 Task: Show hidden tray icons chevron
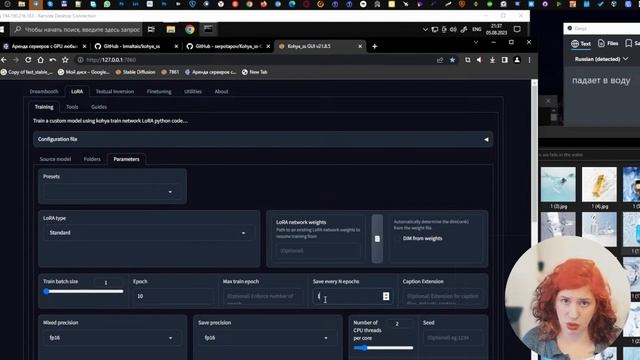(425, 29)
